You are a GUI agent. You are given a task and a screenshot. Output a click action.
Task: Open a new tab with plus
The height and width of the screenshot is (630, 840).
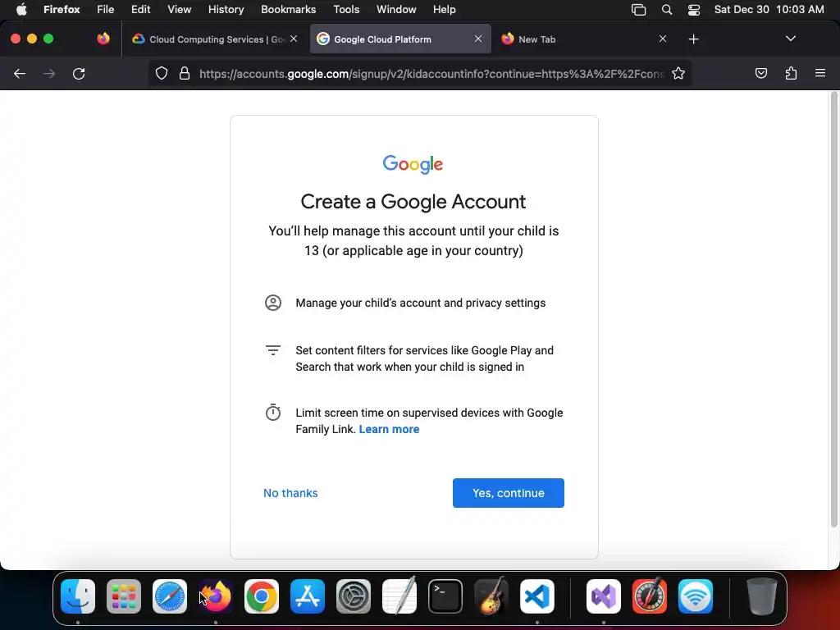click(694, 39)
